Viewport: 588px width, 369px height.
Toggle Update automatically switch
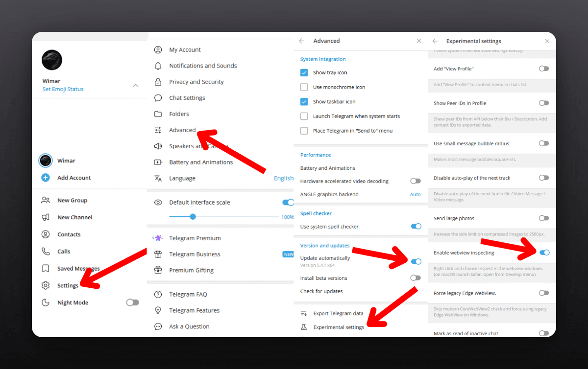click(x=416, y=261)
